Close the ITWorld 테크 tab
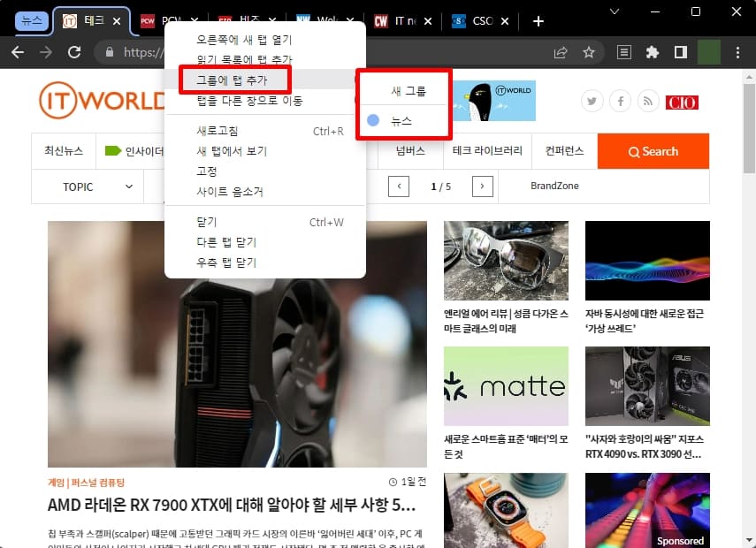Viewport: 756px width, 548px height. (117, 21)
